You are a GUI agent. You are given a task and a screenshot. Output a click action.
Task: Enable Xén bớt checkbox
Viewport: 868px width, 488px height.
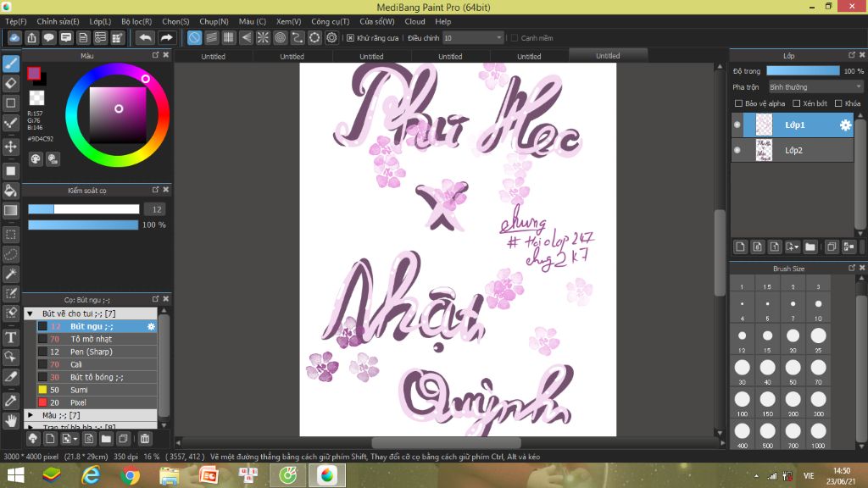click(x=797, y=103)
